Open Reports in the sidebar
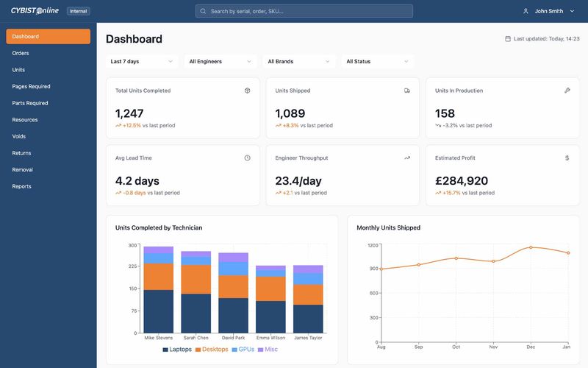The height and width of the screenshot is (368, 588). (48, 186)
